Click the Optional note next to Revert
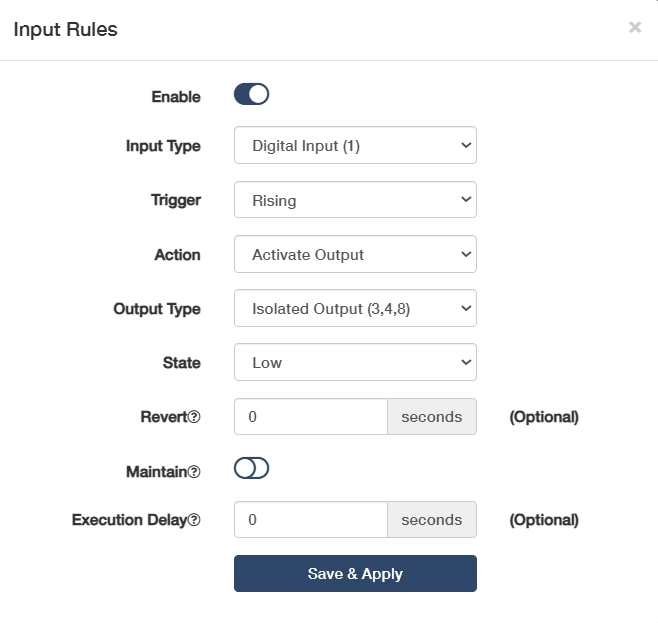 point(544,417)
